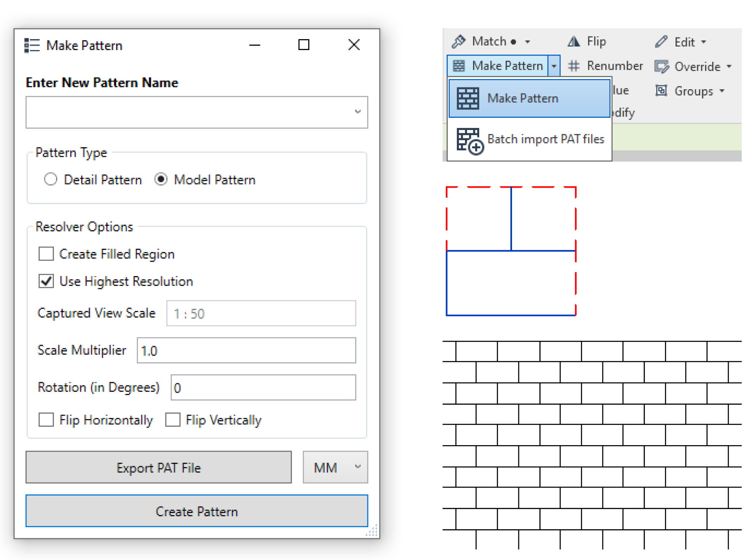The image size is (743, 560).
Task: Click inside the Rotation in Degrees field
Action: [263, 387]
